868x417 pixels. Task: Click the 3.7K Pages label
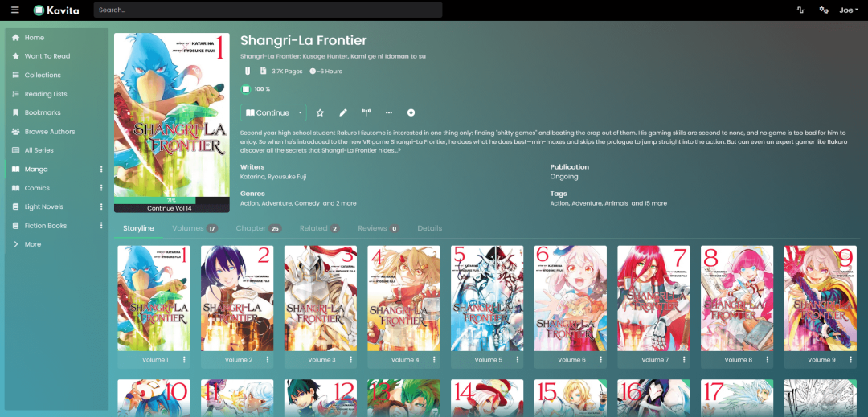287,72
